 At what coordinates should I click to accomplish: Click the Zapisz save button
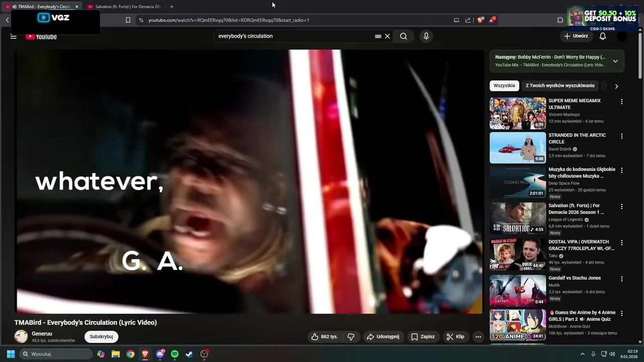[x=423, y=337]
